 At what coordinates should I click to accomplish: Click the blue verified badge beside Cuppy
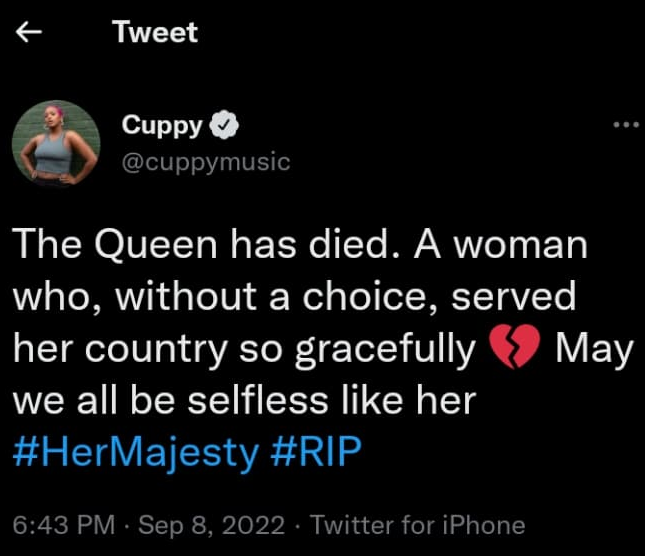(x=225, y=125)
